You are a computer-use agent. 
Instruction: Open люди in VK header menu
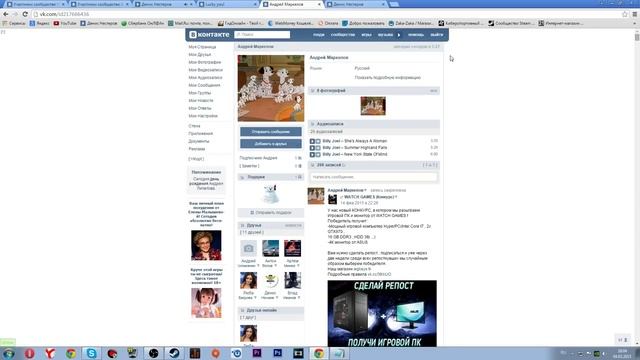pyautogui.click(x=318, y=35)
